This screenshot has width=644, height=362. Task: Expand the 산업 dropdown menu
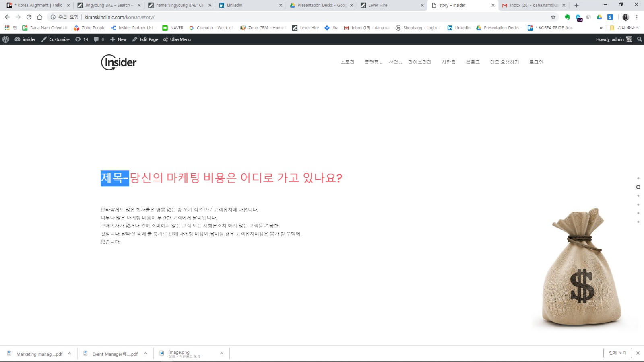tap(395, 62)
